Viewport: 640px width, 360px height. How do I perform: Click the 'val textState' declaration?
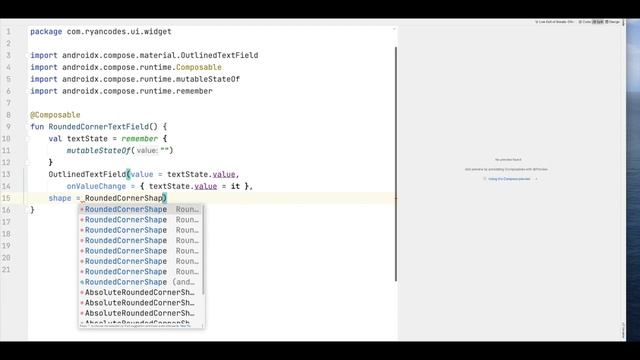point(78,139)
